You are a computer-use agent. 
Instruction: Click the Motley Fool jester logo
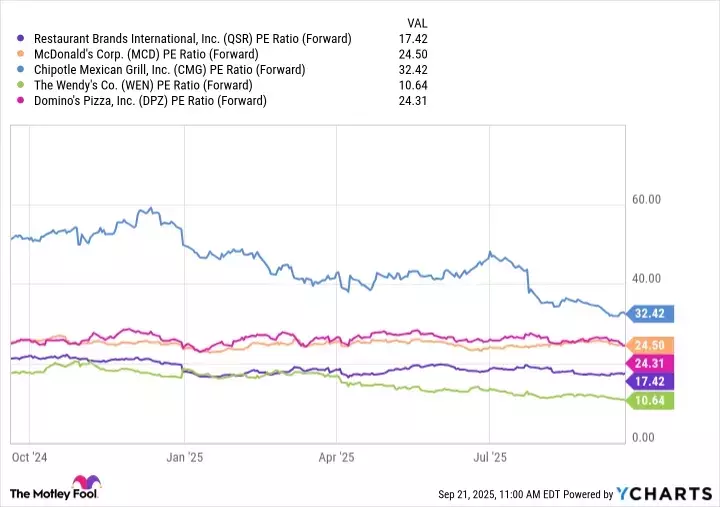pos(101,487)
